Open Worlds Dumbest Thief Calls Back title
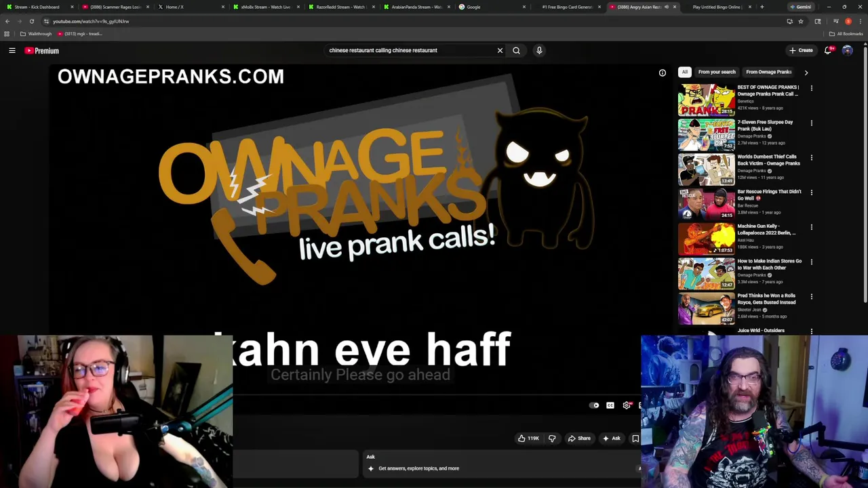 point(768,160)
